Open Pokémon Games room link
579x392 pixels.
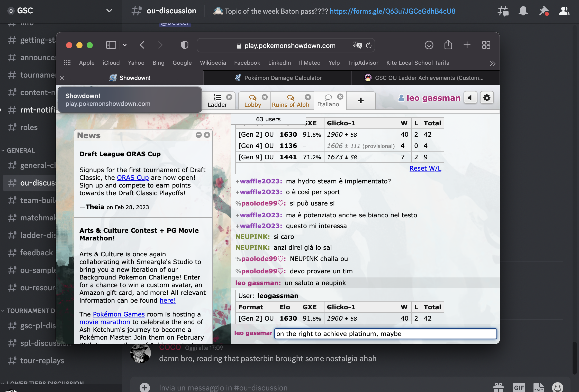pos(119,314)
